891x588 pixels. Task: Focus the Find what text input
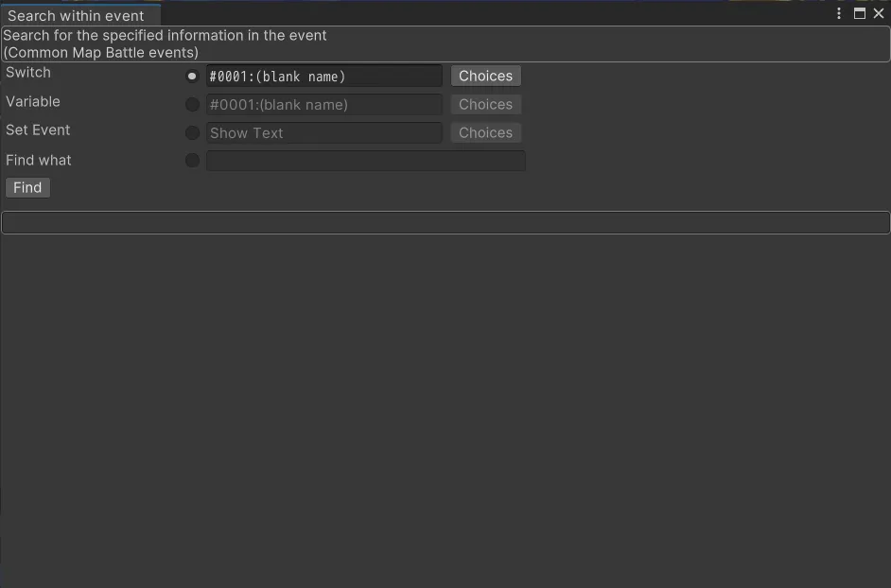[x=365, y=161]
